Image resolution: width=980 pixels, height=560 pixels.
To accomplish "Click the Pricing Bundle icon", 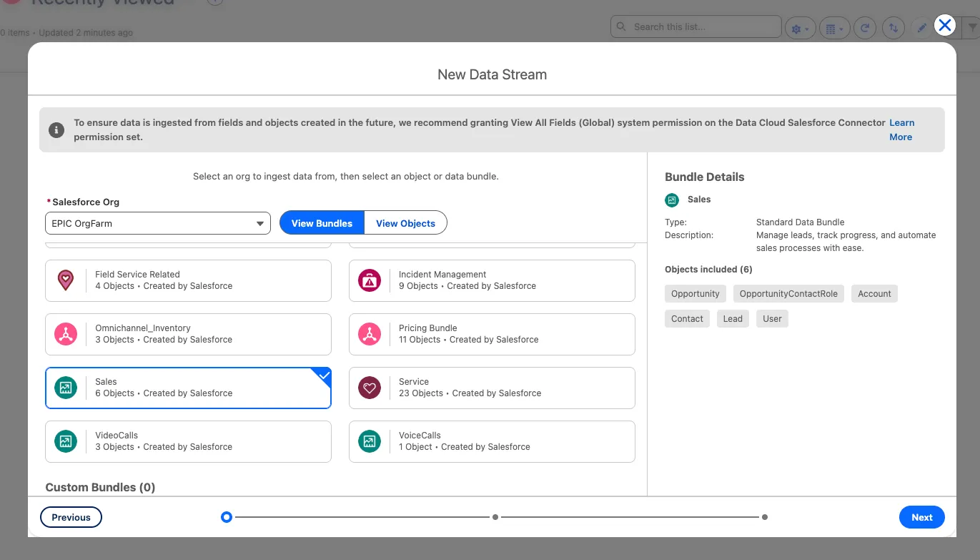I will tap(370, 334).
